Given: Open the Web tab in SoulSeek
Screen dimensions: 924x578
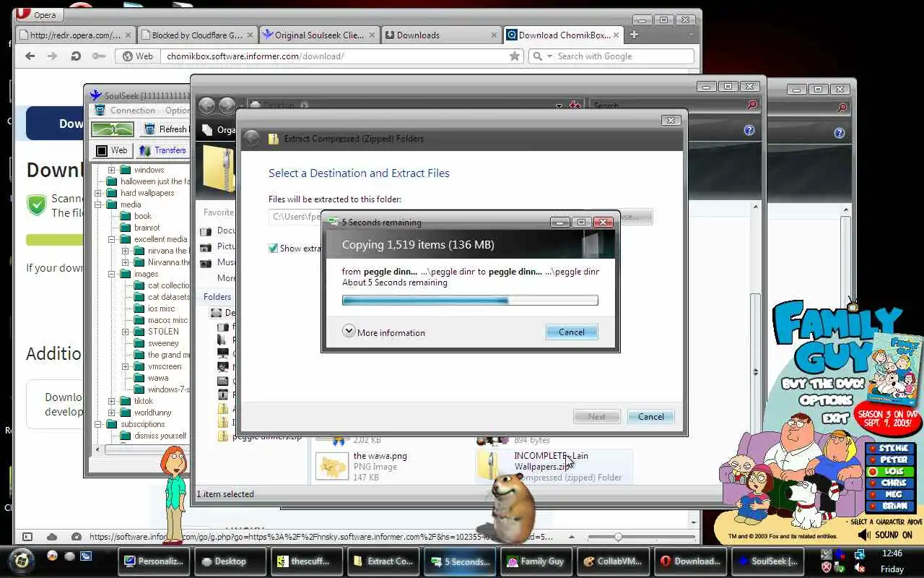Looking at the screenshot, I should click(x=112, y=150).
